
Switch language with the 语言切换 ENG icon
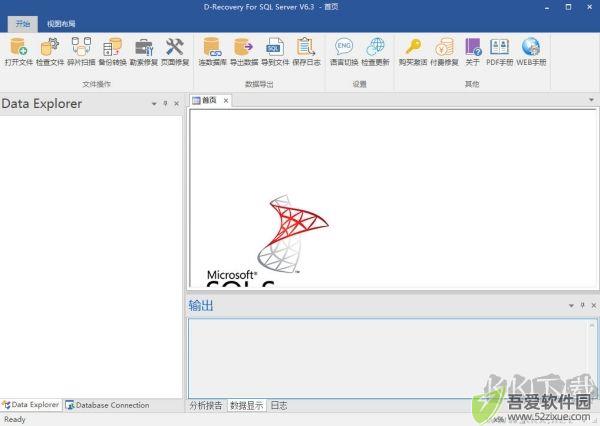coord(344,52)
